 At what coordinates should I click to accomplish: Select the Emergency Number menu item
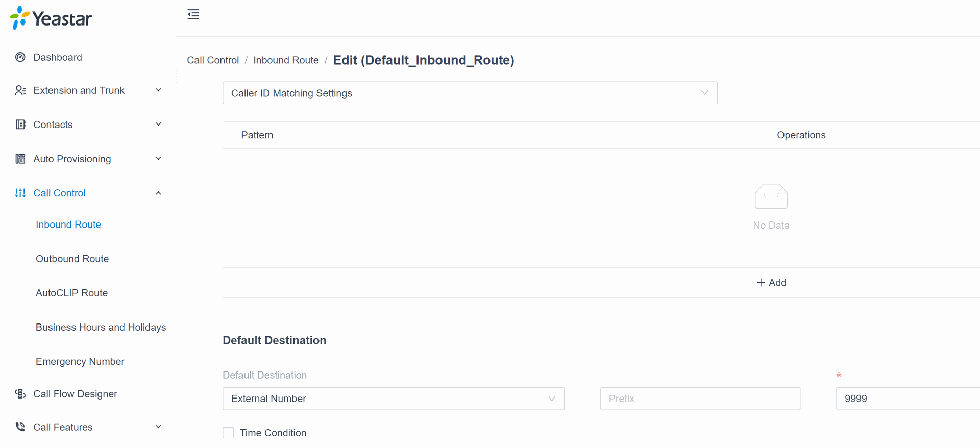coord(80,361)
